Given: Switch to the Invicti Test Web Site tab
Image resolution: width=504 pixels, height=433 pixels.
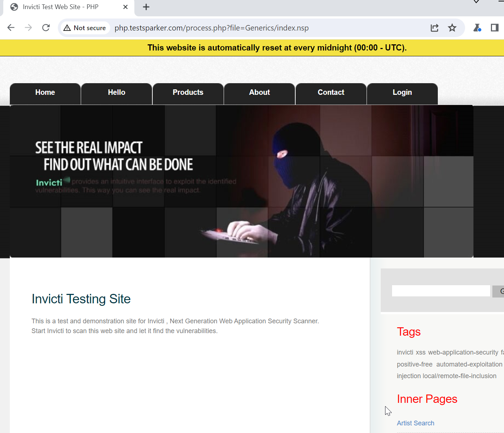Looking at the screenshot, I should tap(62, 7).
